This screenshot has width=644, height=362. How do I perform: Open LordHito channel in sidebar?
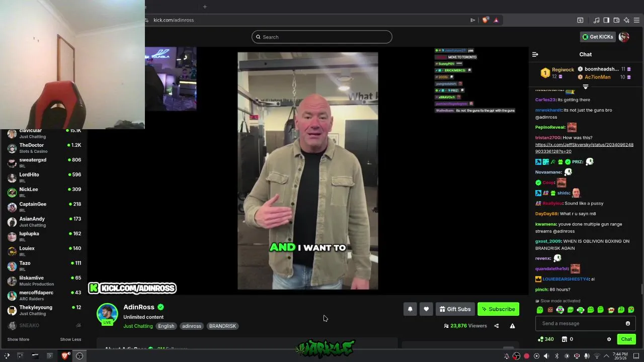coord(44,177)
